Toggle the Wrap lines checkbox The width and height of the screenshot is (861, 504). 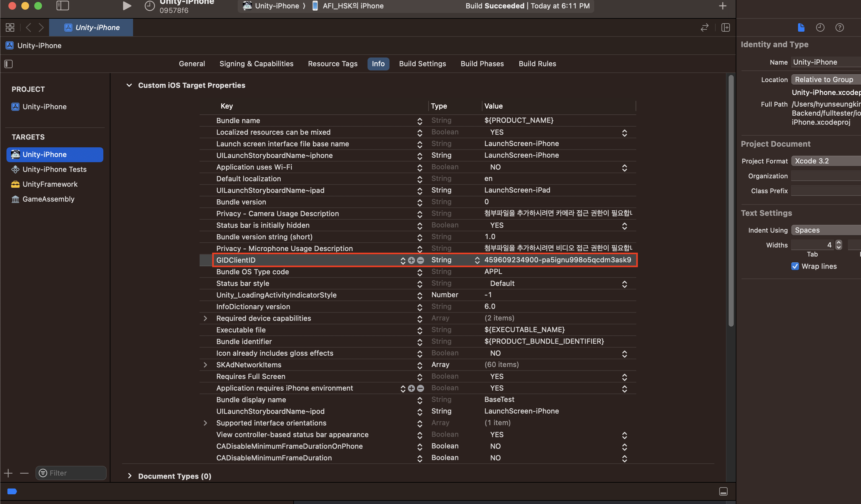pos(795,266)
